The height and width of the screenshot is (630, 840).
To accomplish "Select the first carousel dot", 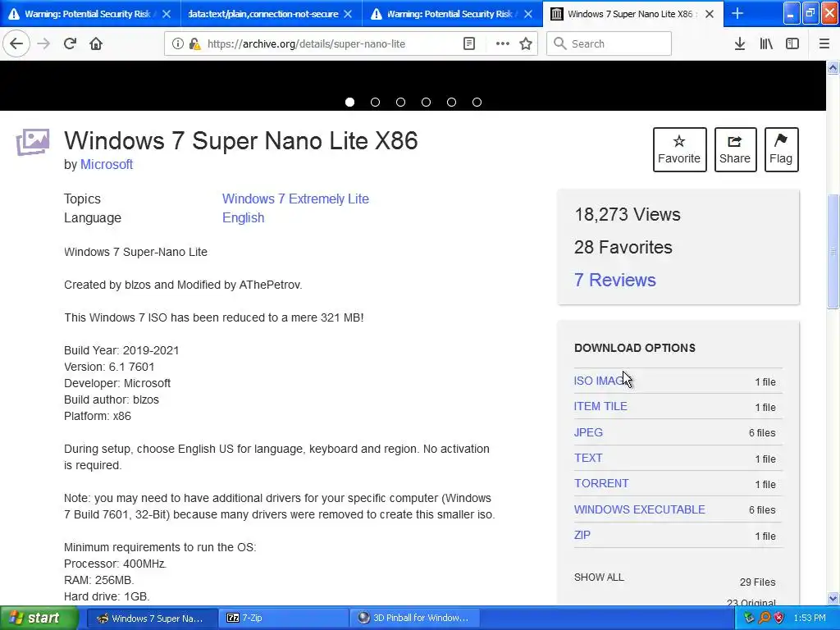I will [349, 102].
